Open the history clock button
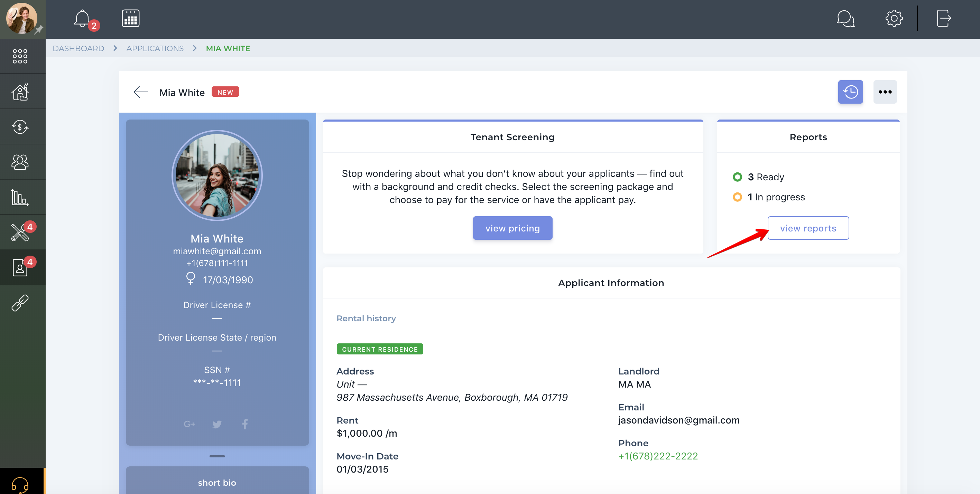Image resolution: width=980 pixels, height=494 pixels. [850, 92]
